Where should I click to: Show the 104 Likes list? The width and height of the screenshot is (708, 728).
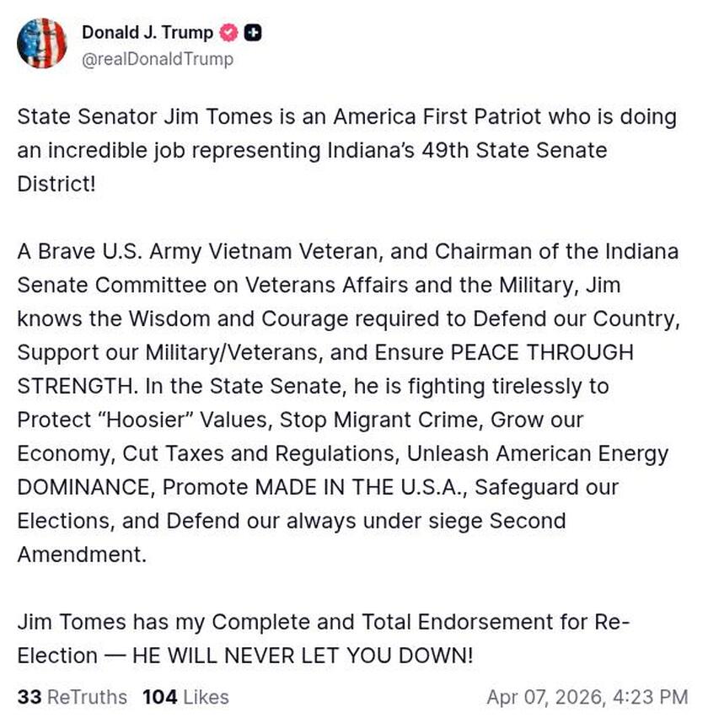pos(185,697)
